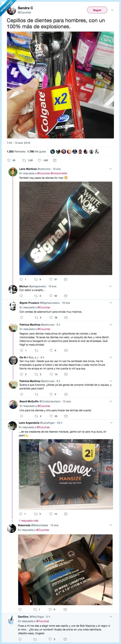Open the Colgate 360 For Men photo

click(x=60, y=85)
